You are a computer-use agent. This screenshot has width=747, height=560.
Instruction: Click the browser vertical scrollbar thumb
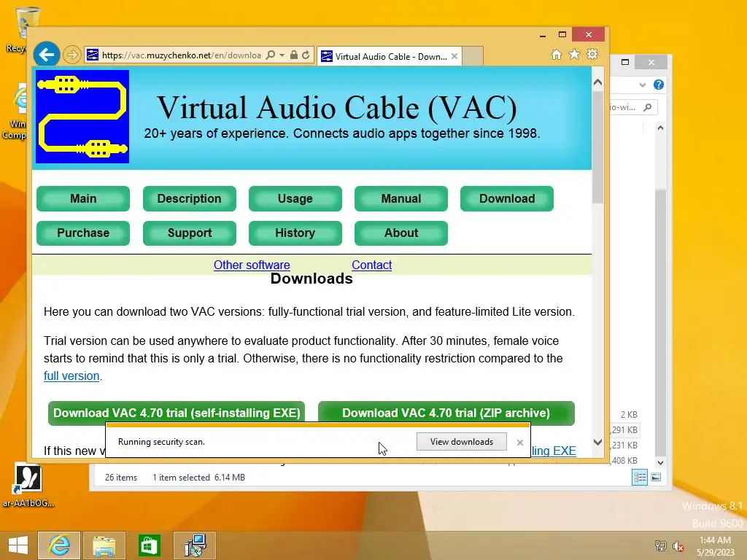[x=597, y=147]
